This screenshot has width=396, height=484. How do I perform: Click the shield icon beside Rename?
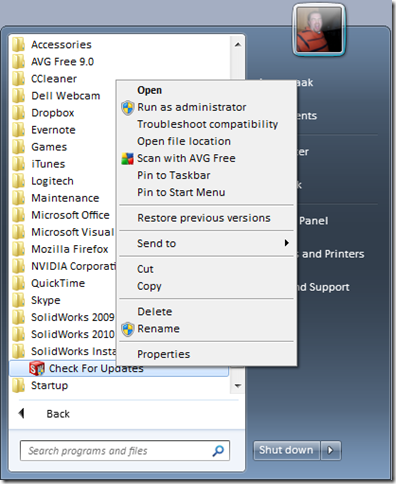click(x=128, y=329)
